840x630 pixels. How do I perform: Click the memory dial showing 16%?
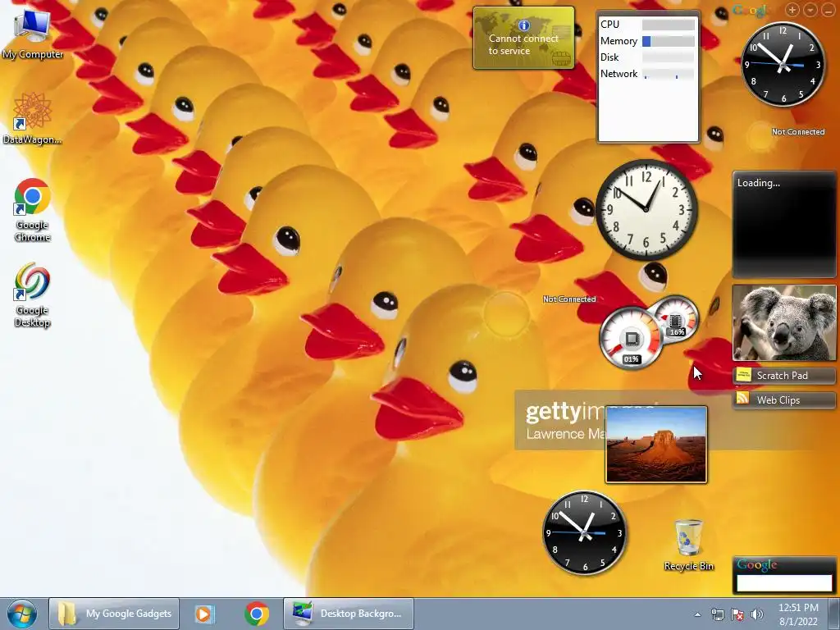pyautogui.click(x=677, y=318)
